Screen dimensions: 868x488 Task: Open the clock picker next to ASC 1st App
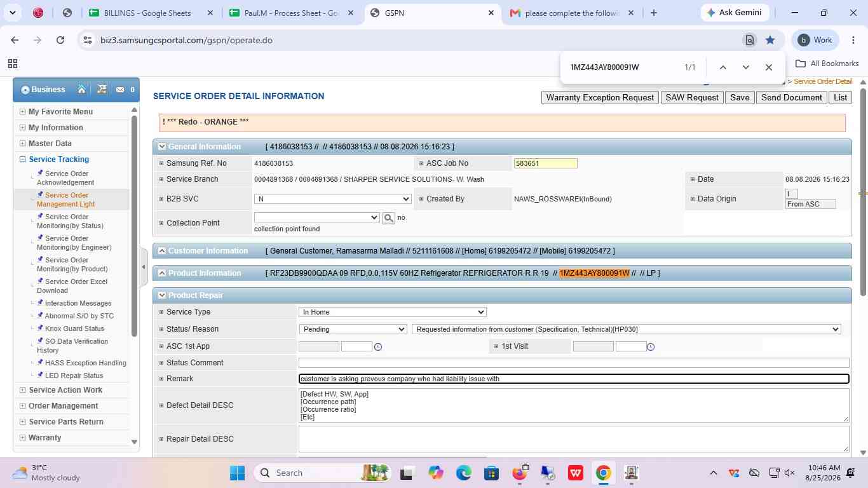click(x=378, y=346)
